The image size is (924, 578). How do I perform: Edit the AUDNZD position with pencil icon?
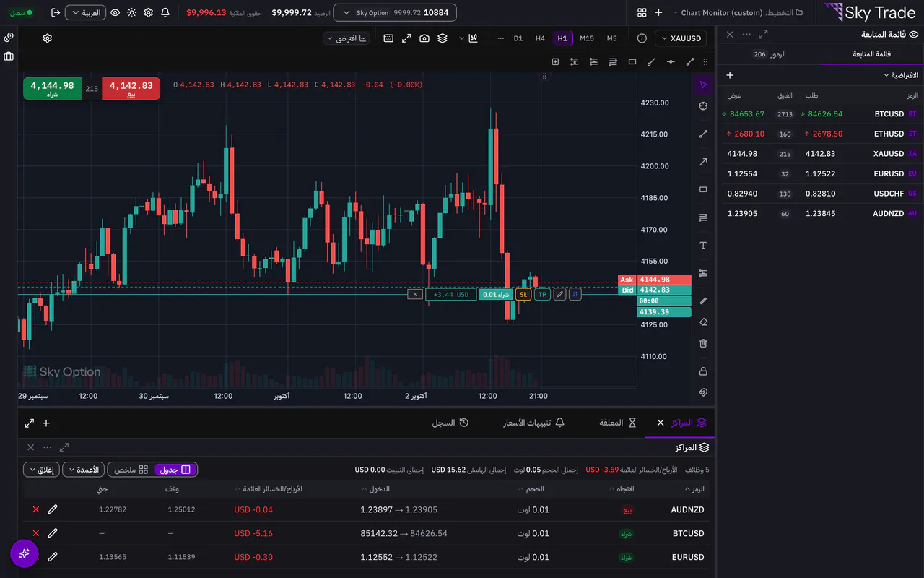coord(53,509)
